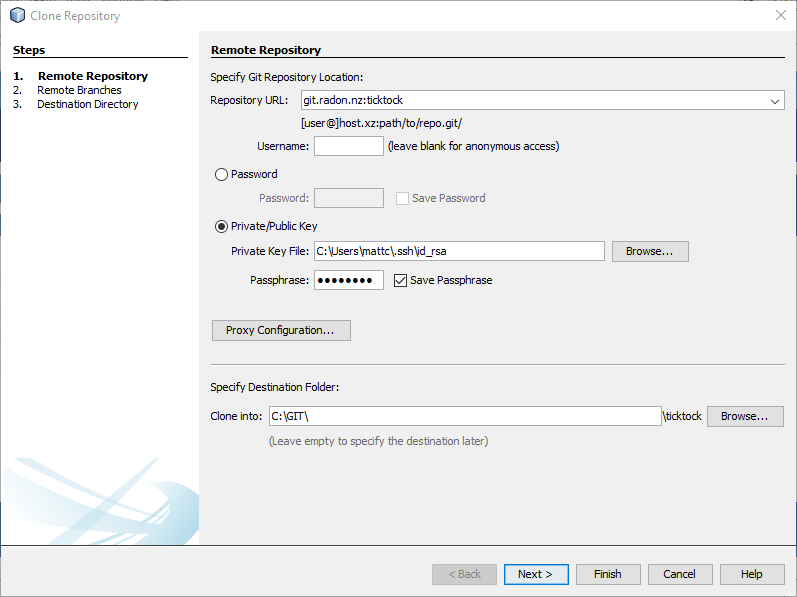Click the Specify Git Repository Location label
The height and width of the screenshot is (597, 797).
[287, 77]
